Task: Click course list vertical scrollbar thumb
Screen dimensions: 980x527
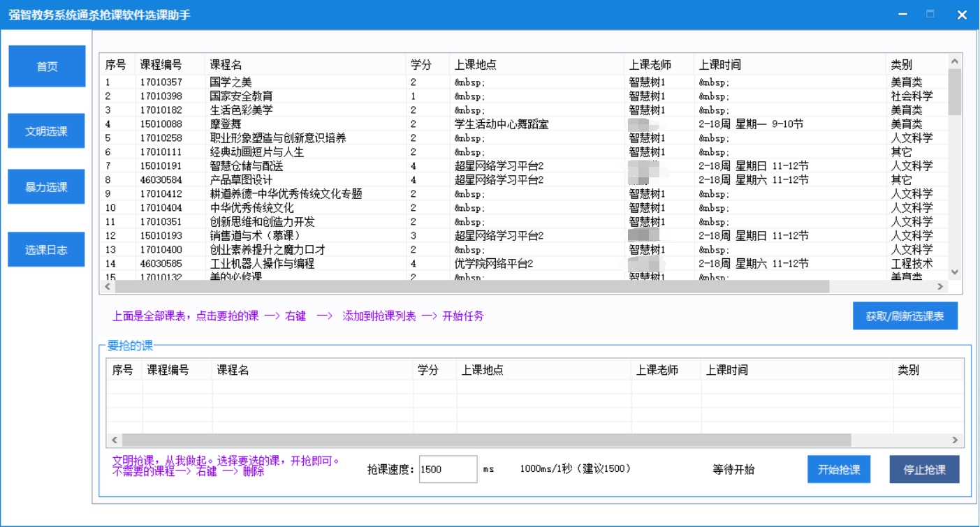Action: click(955, 91)
